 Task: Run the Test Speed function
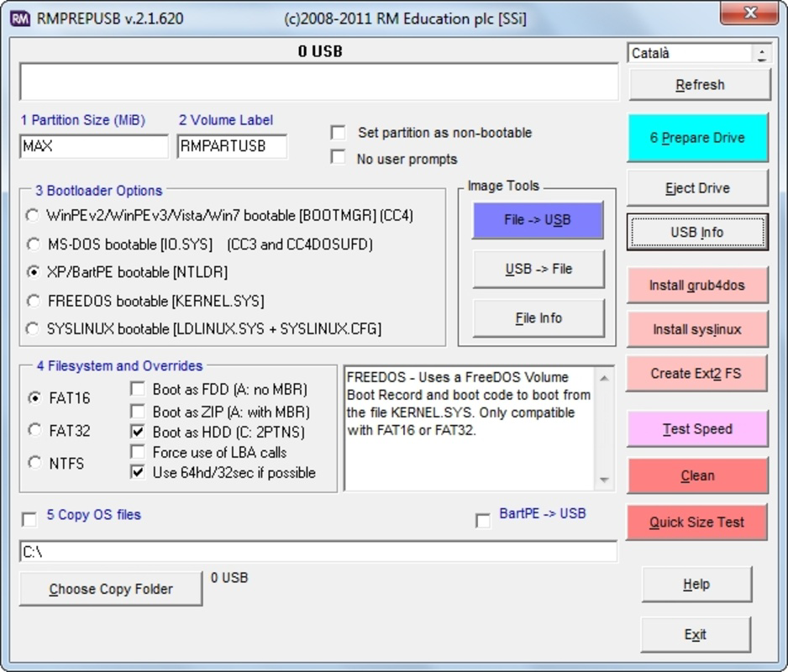pos(697,428)
